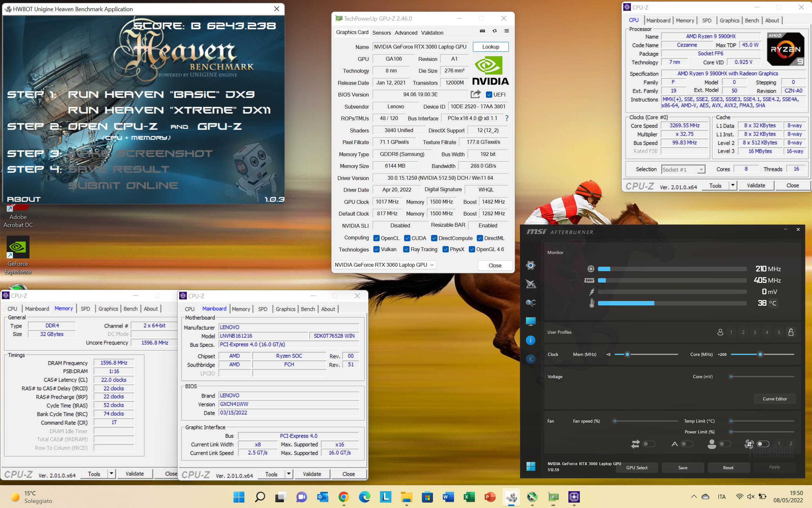This screenshot has width=812, height=508.
Task: Click weather widget showing 15°C Soleggiato
Action: coord(31,497)
